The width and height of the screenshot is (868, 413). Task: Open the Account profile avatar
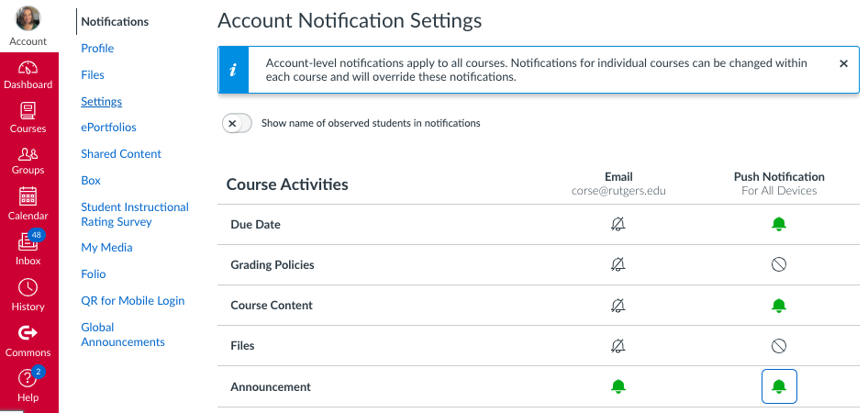tap(28, 18)
